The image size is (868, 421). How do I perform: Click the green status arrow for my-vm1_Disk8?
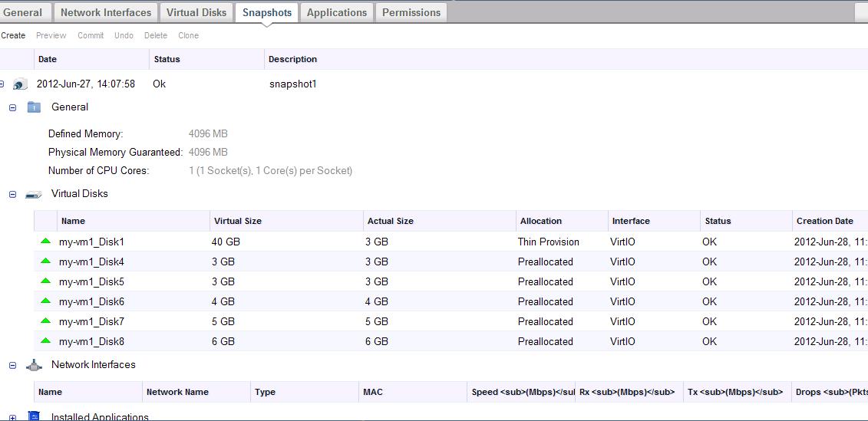click(46, 341)
